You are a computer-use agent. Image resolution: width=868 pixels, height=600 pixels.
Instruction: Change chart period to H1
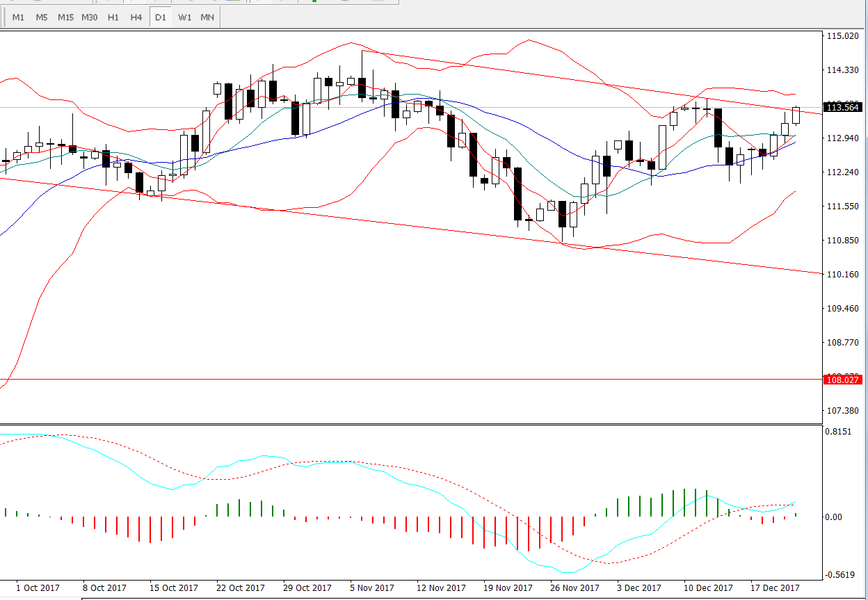113,17
